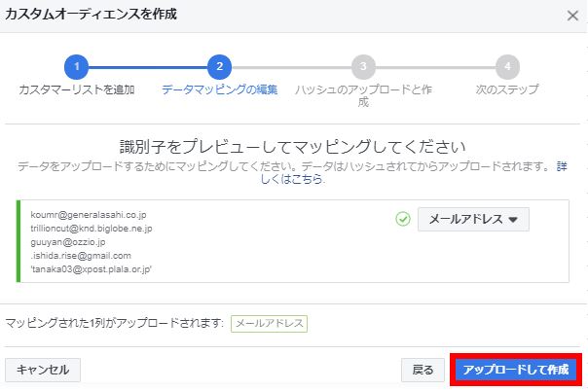Click the green checkmark mapping status icon
Viewport: 588px width, 391px height.
click(x=403, y=219)
